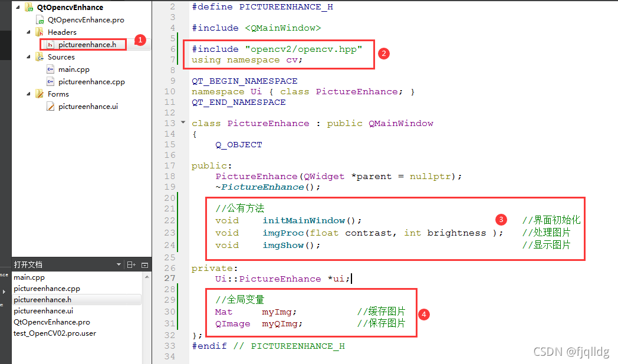Click the QMainWindow include on line 4
Image resolution: width=618 pixels, height=364 pixels.
[x=283, y=28]
